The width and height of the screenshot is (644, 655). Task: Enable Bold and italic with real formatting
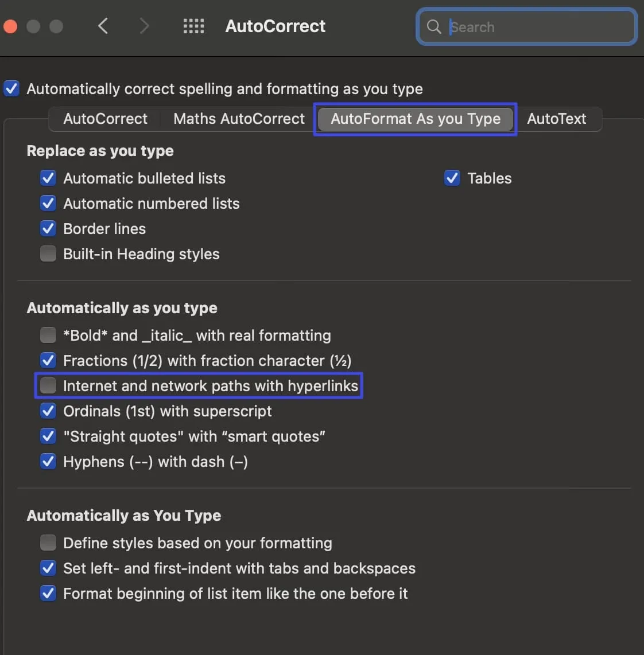pos(48,335)
